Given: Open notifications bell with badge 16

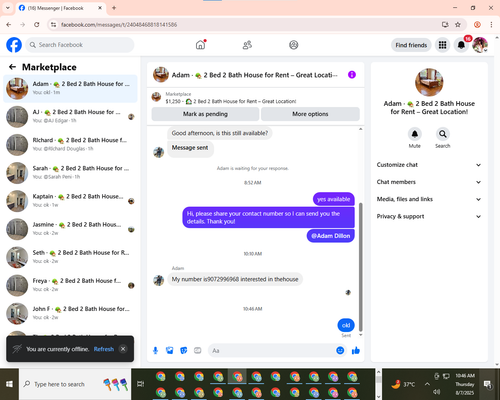Looking at the screenshot, I should coord(461,45).
